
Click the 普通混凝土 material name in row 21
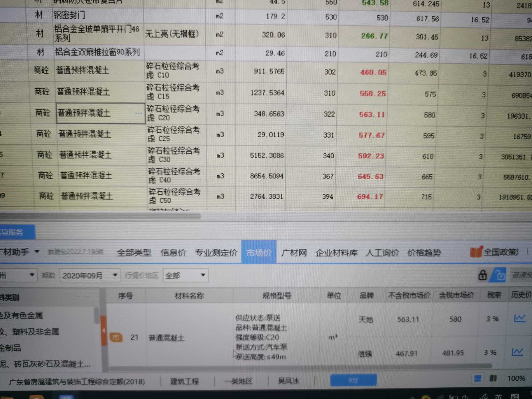(166, 338)
